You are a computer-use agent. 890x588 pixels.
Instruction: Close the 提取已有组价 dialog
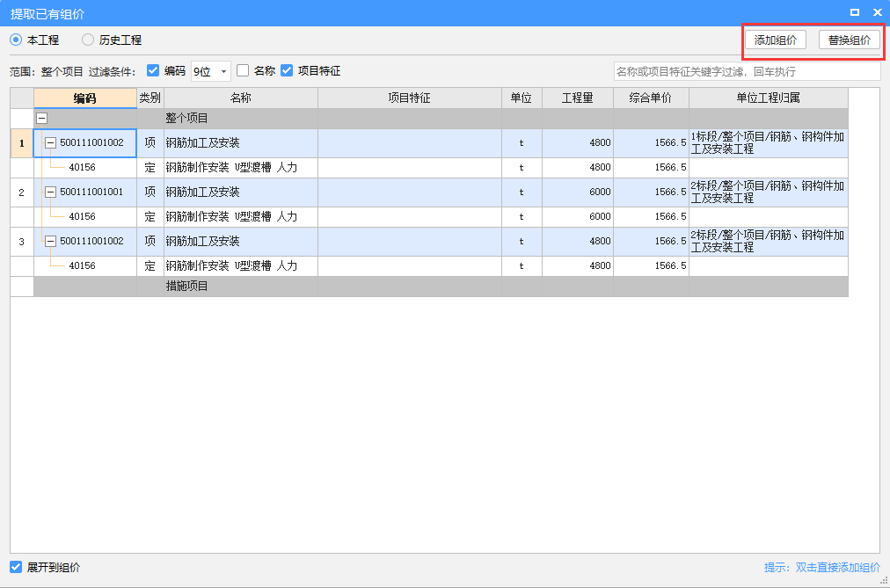click(x=877, y=12)
